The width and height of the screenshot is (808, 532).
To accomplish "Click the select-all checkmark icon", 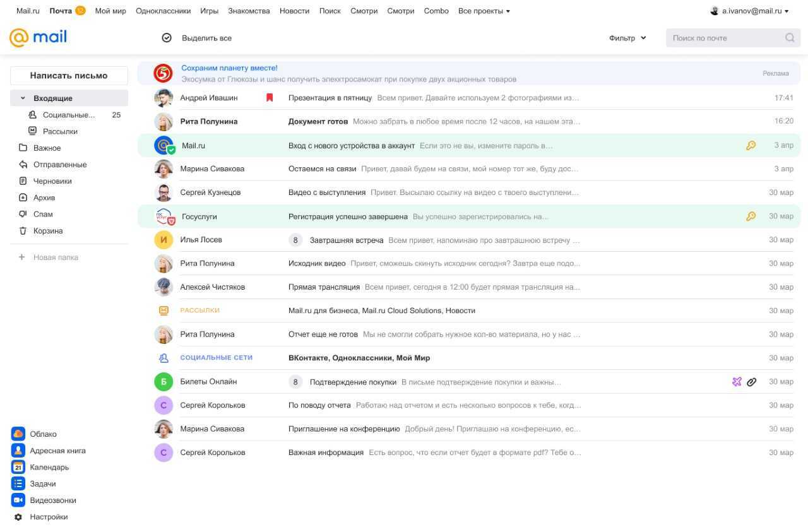I will pyautogui.click(x=167, y=38).
